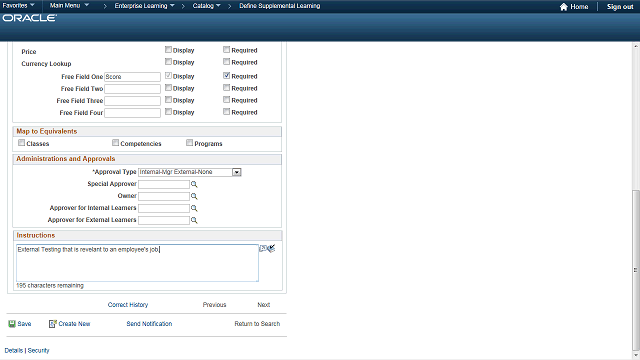
Task: Click the Next link
Action: (264, 305)
